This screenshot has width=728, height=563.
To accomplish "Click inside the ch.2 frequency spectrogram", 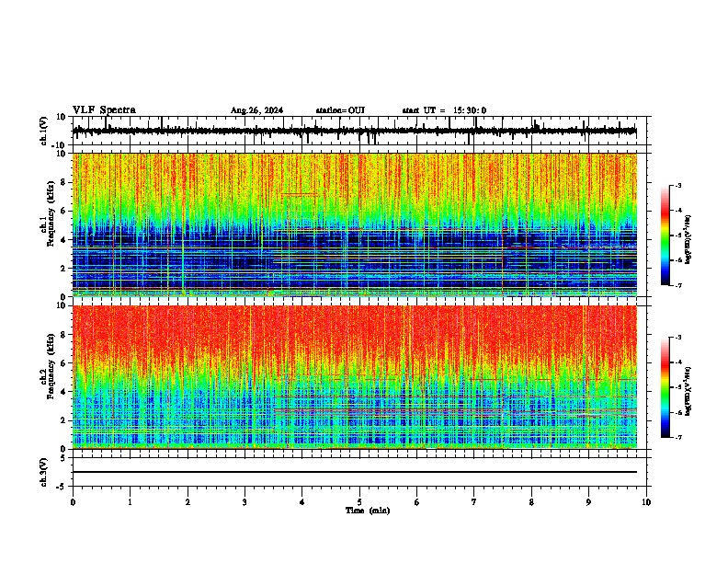I will [x=355, y=377].
